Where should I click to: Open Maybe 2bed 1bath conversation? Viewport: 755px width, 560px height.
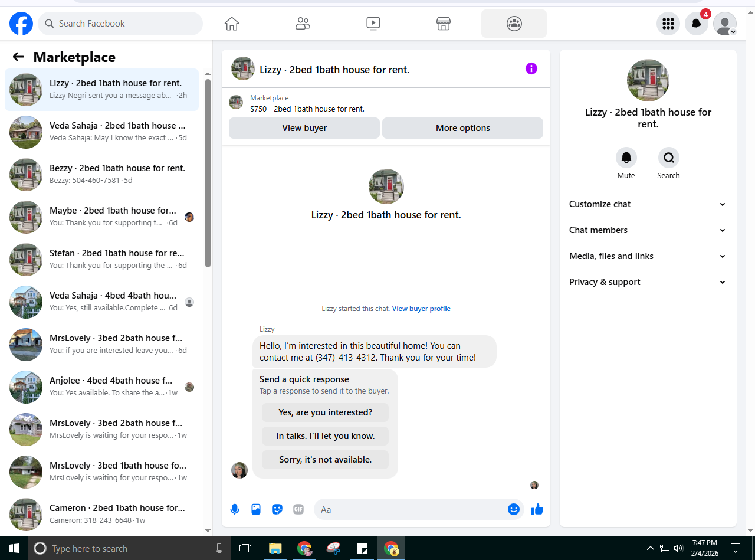click(x=101, y=217)
